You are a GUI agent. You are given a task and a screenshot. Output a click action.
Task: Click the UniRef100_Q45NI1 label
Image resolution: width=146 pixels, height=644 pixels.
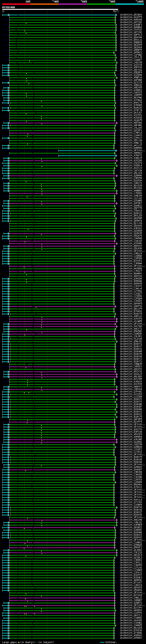click(x=131, y=52)
